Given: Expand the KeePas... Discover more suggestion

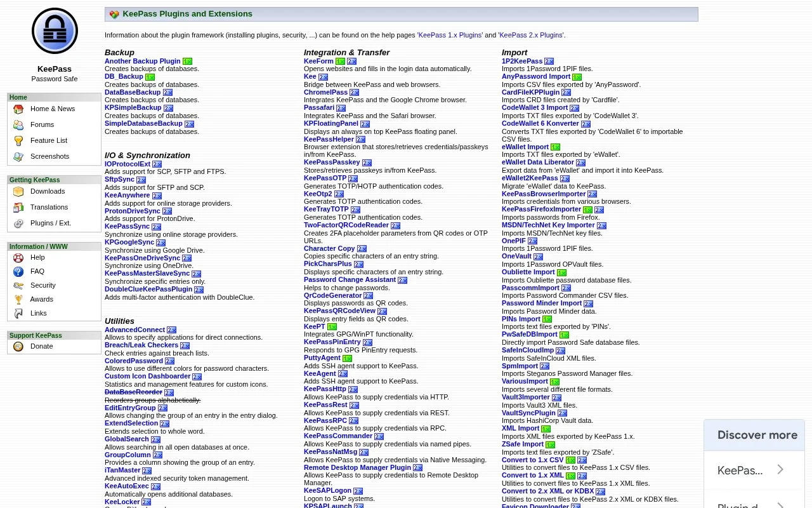Looking at the screenshot, I should (x=754, y=470).
